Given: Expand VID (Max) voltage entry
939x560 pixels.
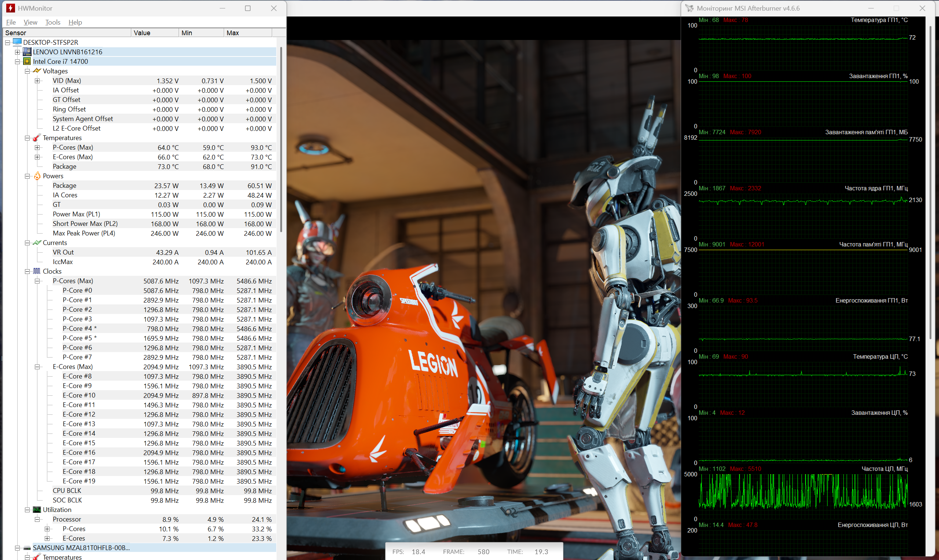Looking at the screenshot, I should pyautogui.click(x=37, y=81).
